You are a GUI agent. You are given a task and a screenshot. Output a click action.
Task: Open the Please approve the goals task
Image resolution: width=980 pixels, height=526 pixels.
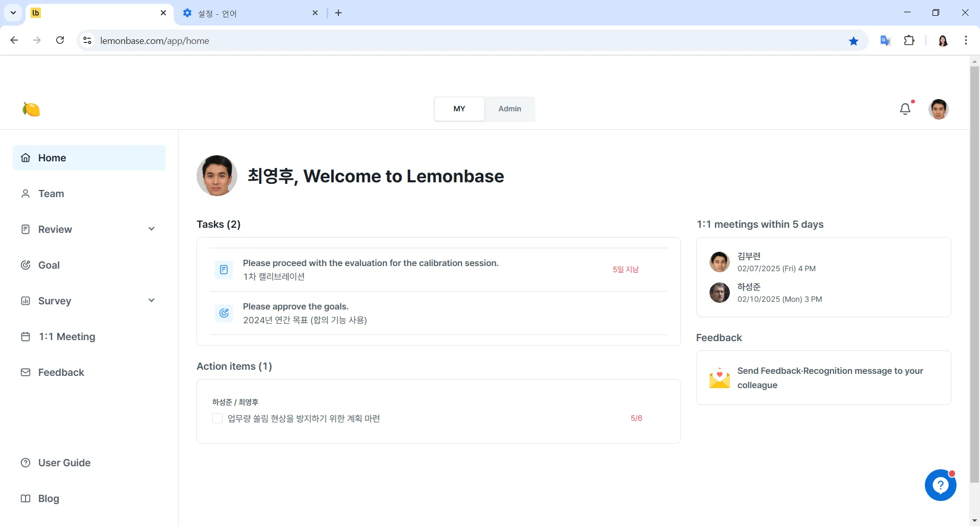pyautogui.click(x=438, y=313)
